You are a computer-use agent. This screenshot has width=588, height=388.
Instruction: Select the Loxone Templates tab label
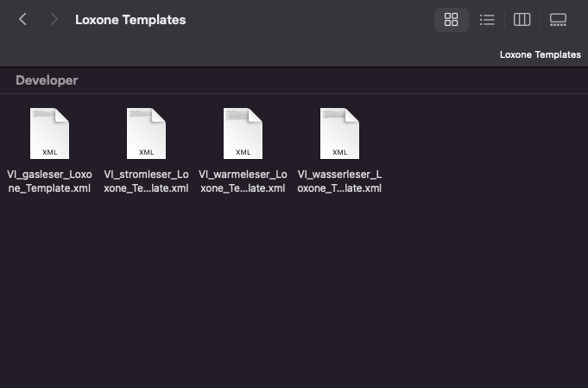(x=540, y=54)
